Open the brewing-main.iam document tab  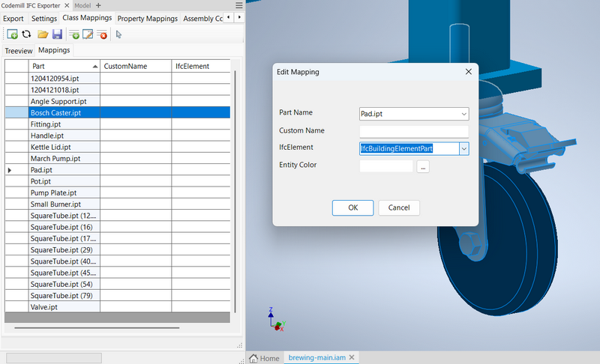(316, 357)
